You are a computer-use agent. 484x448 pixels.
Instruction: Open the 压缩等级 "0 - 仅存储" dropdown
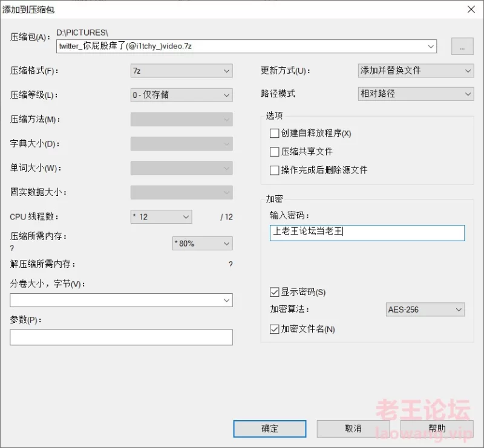tap(181, 95)
